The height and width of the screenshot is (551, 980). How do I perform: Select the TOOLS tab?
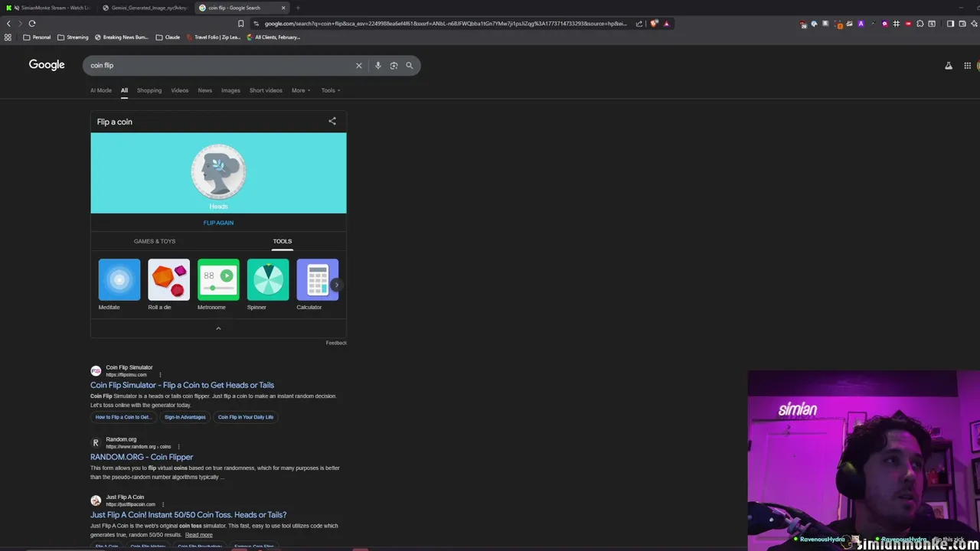pyautogui.click(x=283, y=241)
